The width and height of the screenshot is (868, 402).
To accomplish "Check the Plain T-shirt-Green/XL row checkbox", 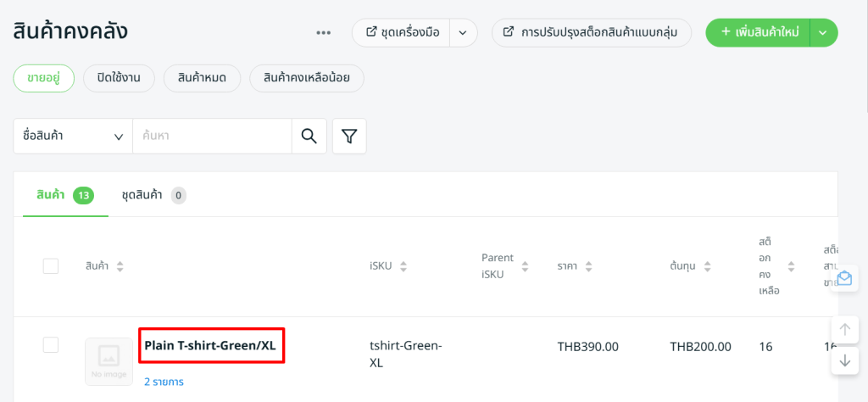I will tap(51, 344).
